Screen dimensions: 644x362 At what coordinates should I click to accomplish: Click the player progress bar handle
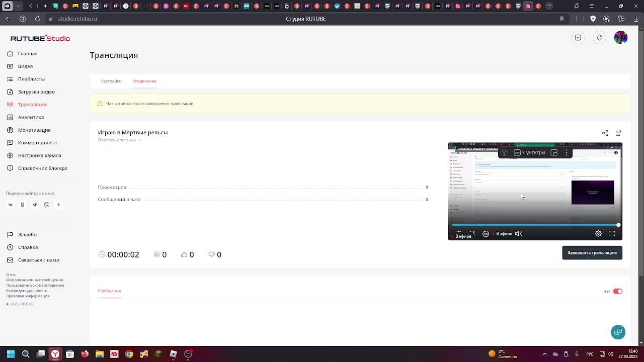pos(618,225)
